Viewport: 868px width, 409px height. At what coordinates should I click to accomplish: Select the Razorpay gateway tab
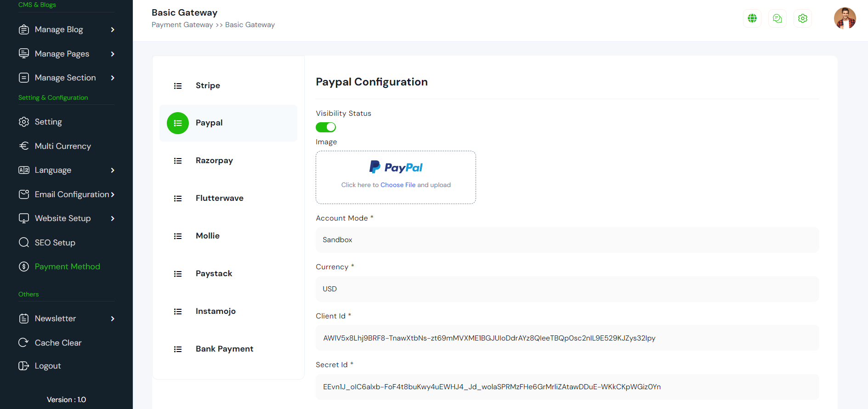214,161
